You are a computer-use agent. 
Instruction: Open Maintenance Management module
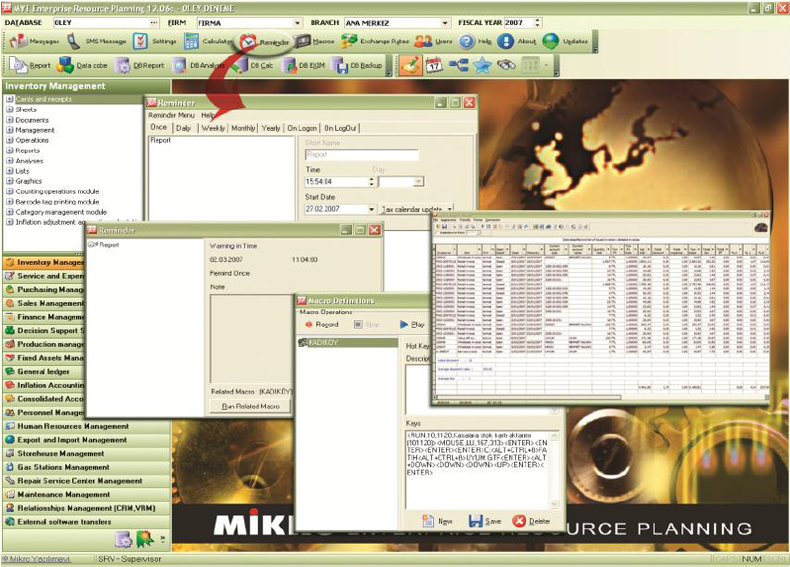[87, 494]
